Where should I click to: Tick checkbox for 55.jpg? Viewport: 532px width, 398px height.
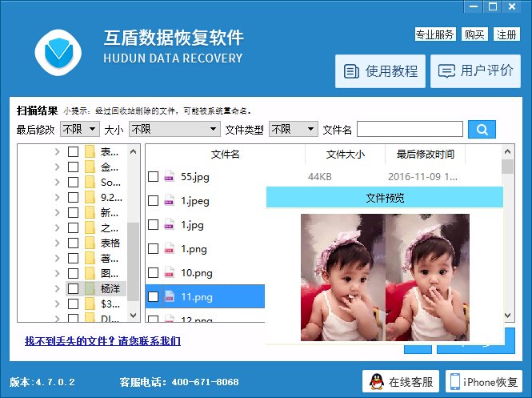[x=153, y=177]
